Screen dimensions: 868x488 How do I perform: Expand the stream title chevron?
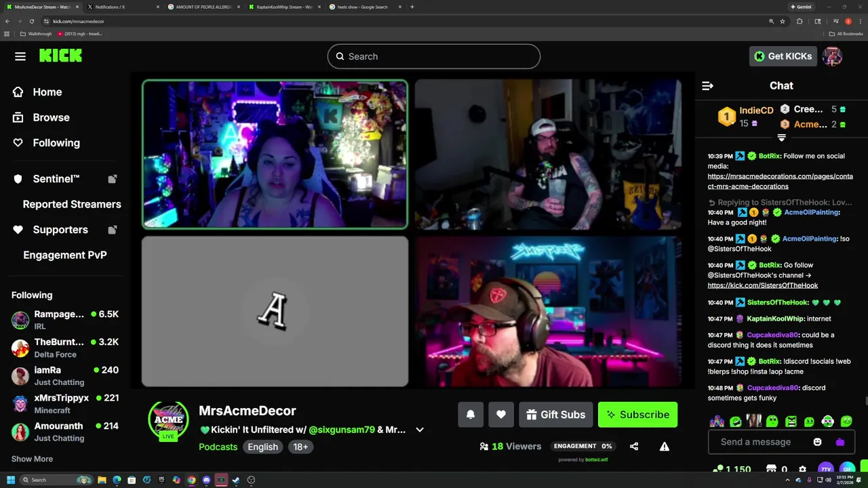[420, 430]
